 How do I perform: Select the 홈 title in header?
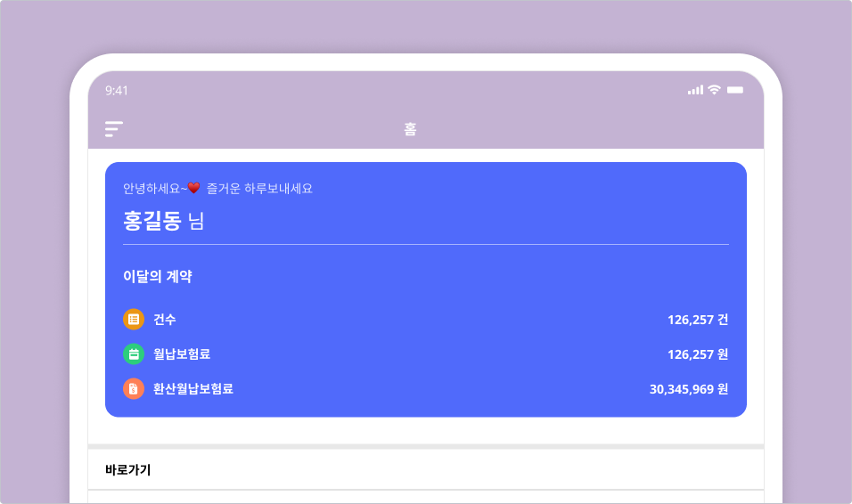point(410,129)
